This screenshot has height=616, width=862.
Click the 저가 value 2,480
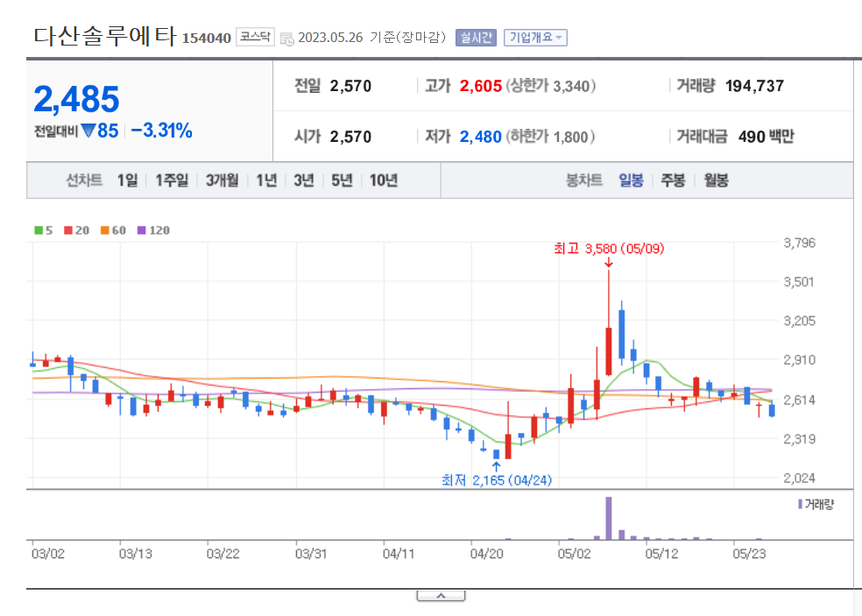tap(480, 137)
